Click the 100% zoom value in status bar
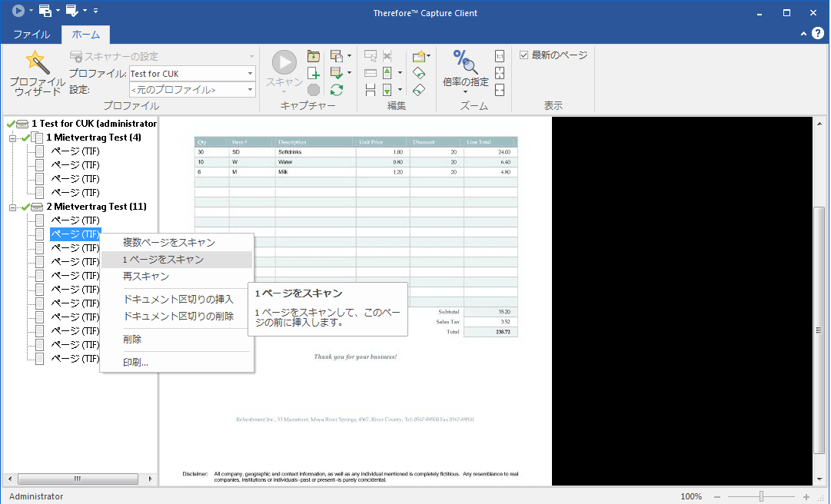This screenshot has width=831, height=504. point(691,496)
